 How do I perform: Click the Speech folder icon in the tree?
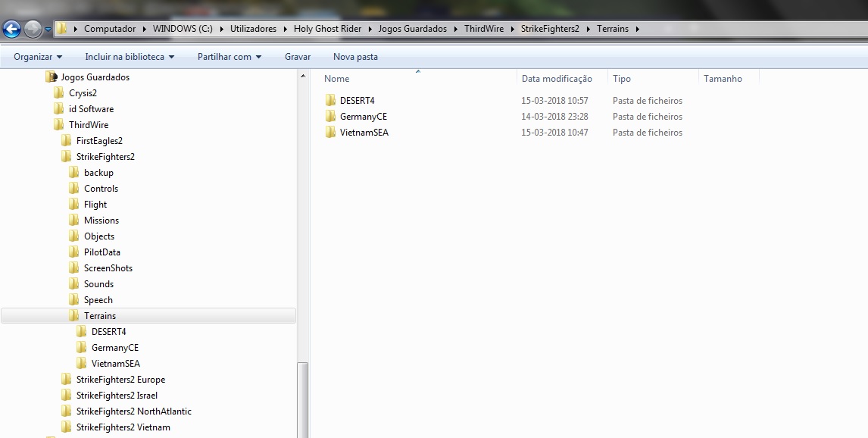point(73,299)
